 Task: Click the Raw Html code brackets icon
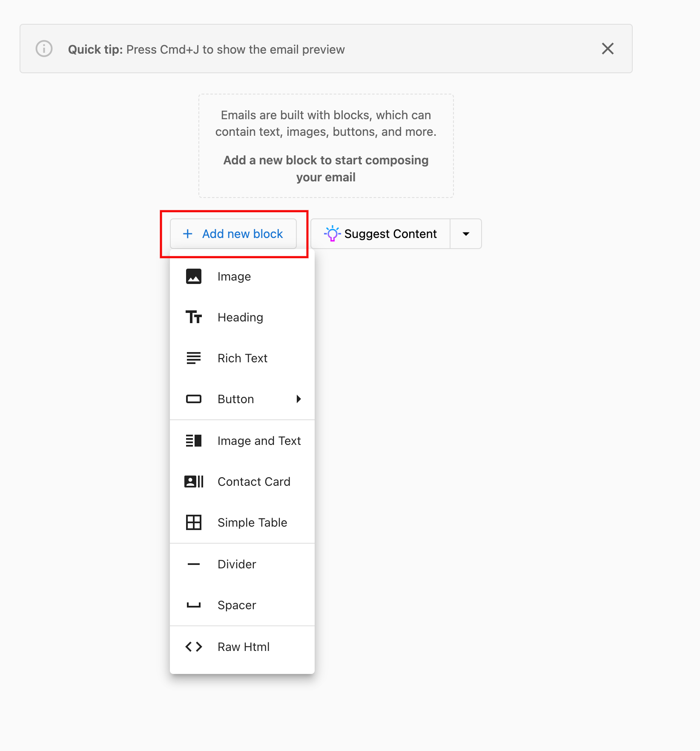click(194, 647)
